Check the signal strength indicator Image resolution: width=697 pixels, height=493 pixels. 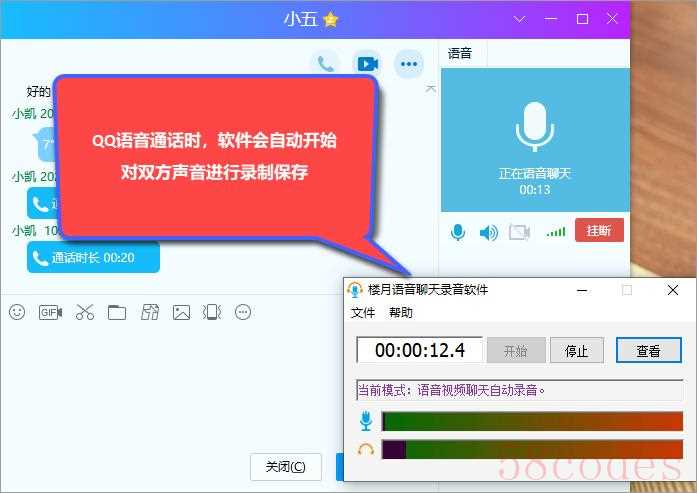pyautogui.click(x=556, y=232)
